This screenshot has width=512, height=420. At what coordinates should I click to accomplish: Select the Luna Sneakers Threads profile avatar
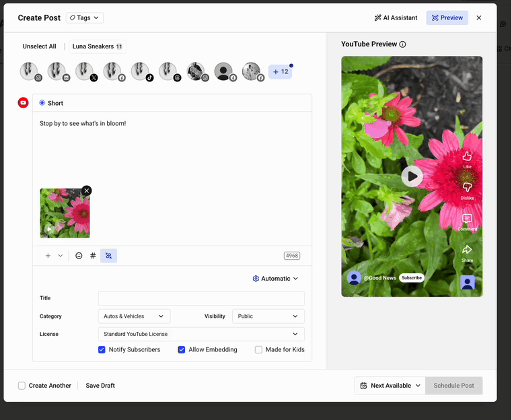pos(168,71)
